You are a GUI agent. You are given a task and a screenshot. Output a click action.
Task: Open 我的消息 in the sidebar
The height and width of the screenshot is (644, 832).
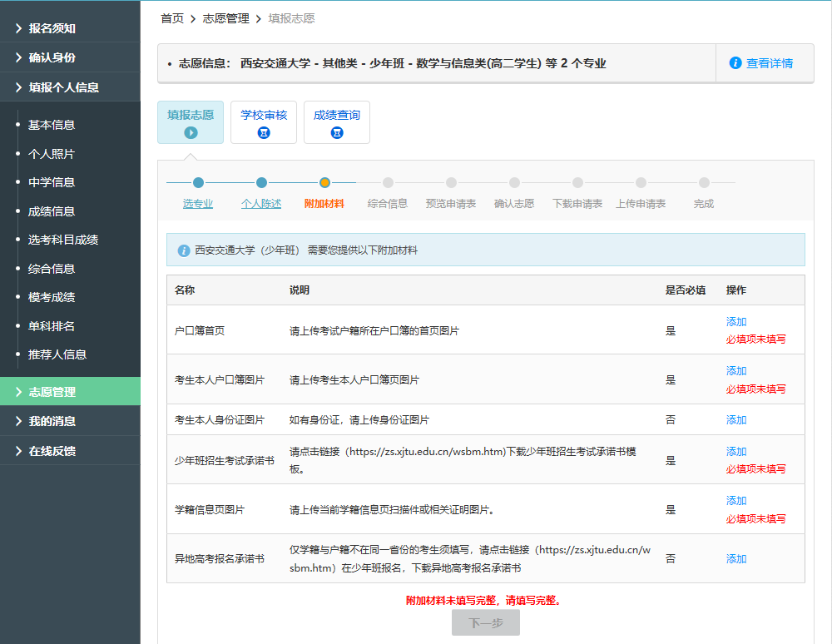tap(52, 421)
